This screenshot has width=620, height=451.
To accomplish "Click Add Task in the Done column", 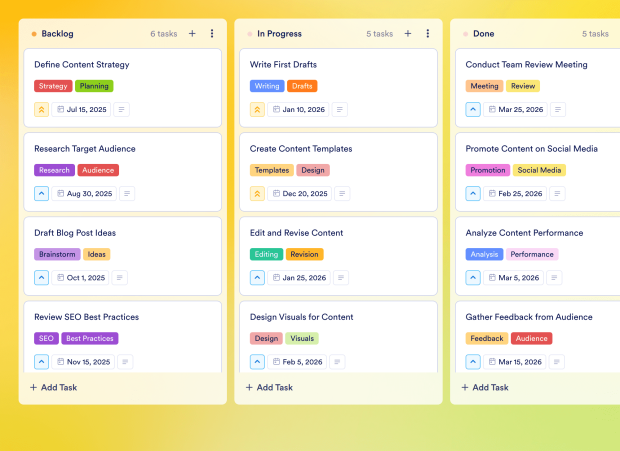I will tap(486, 387).
